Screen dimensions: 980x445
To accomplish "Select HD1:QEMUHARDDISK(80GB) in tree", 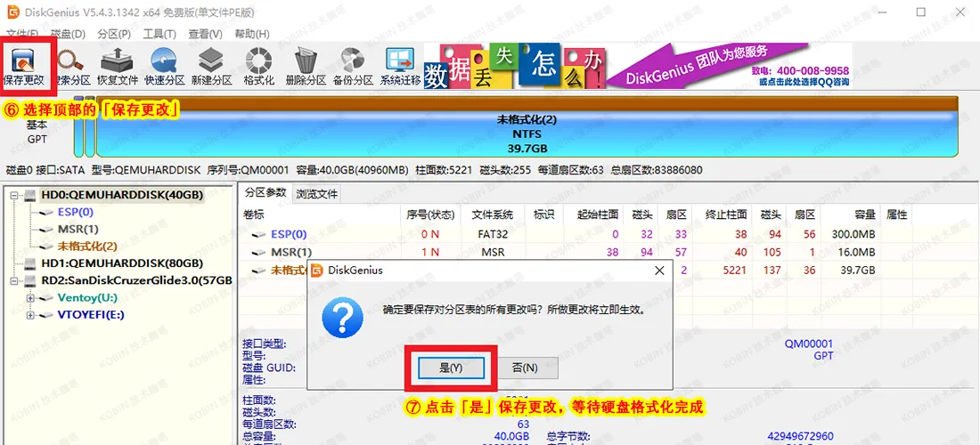I will coord(122,263).
